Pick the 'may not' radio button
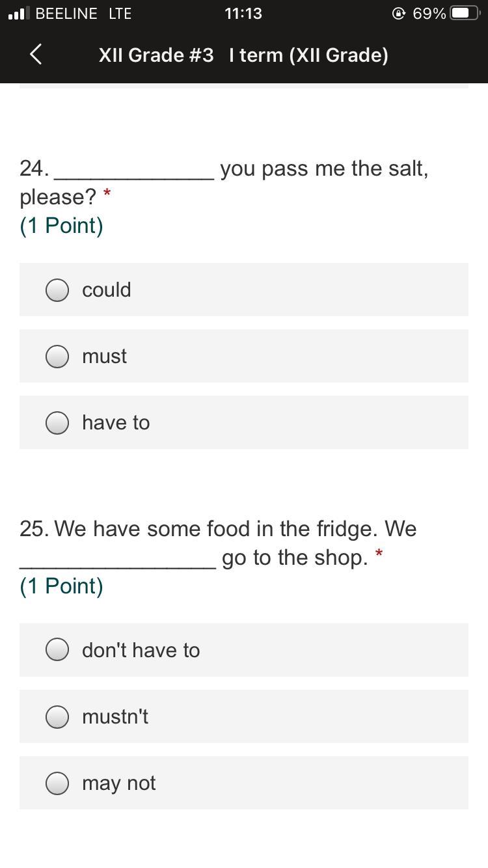 (x=57, y=783)
